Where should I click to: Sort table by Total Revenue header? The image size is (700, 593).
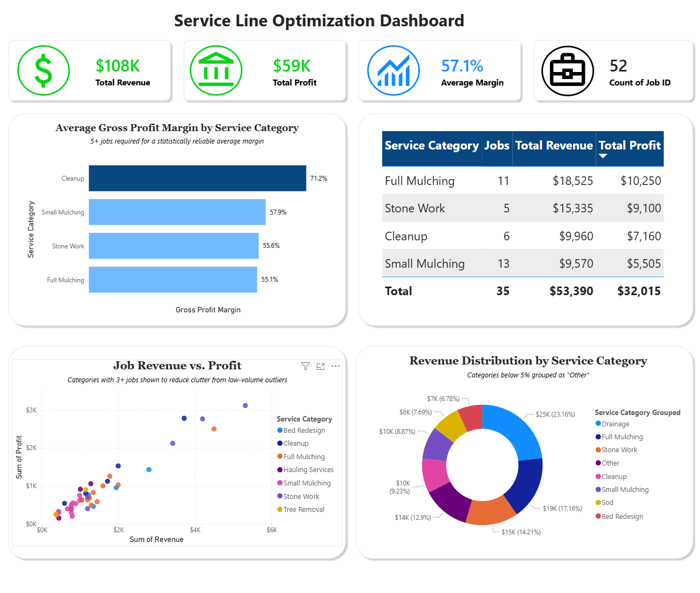click(x=554, y=146)
